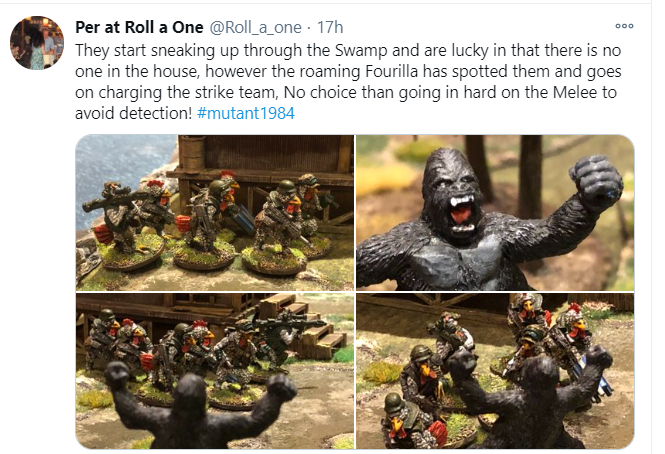
Task: Open the tweet via its 17h timestamp
Action: click(330, 28)
